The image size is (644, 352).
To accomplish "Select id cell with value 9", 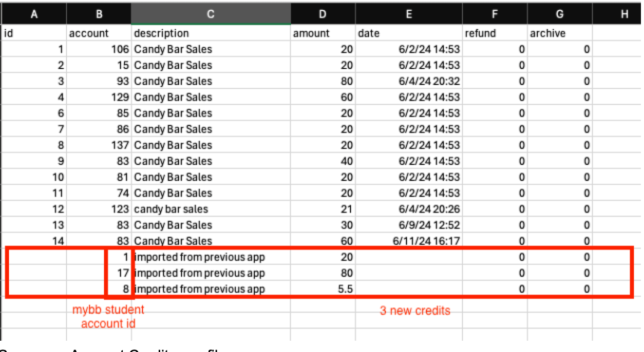I will (x=34, y=161).
